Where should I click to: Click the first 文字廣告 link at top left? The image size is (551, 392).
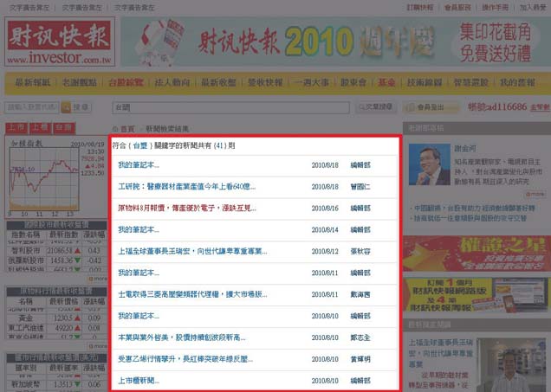(x=29, y=8)
